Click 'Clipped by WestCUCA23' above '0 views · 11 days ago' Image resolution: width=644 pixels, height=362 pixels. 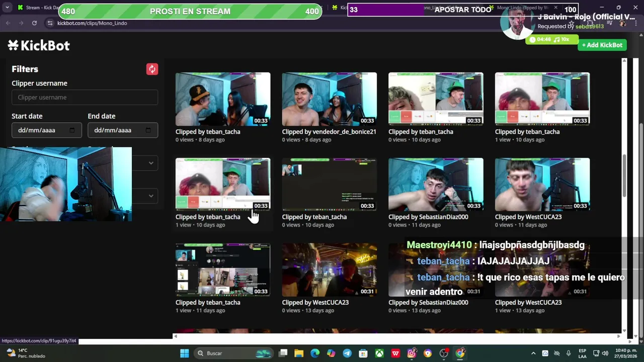tap(528, 217)
